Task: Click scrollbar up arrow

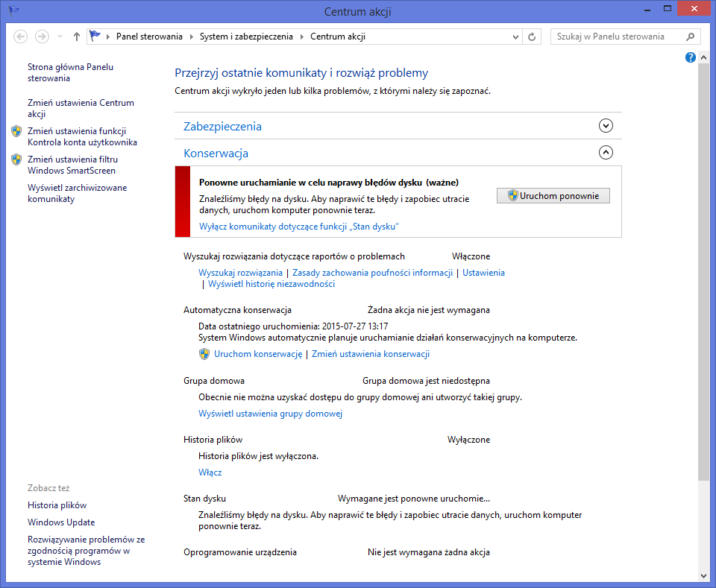Action: [703, 57]
